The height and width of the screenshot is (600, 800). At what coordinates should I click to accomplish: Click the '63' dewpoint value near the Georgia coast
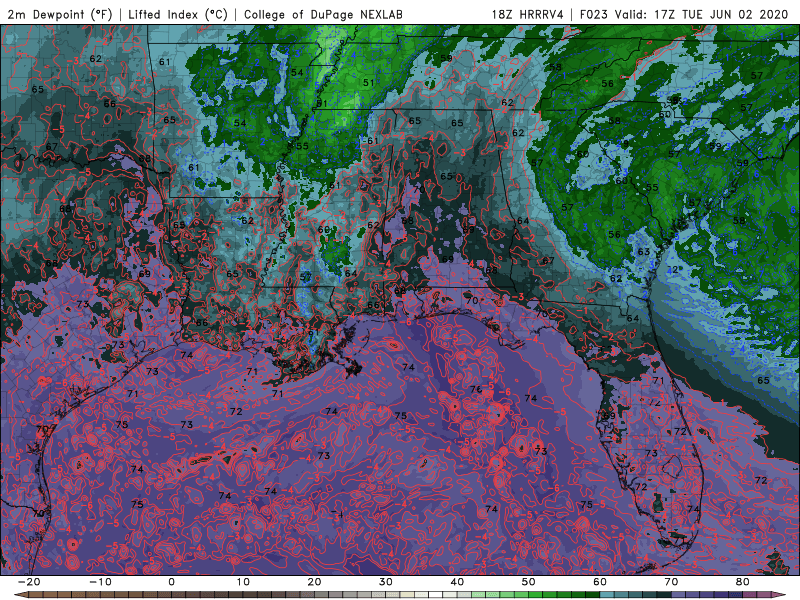pos(644,252)
